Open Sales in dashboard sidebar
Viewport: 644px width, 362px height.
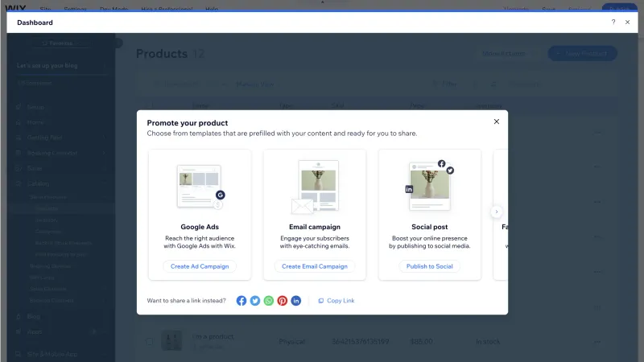pyautogui.click(x=35, y=168)
